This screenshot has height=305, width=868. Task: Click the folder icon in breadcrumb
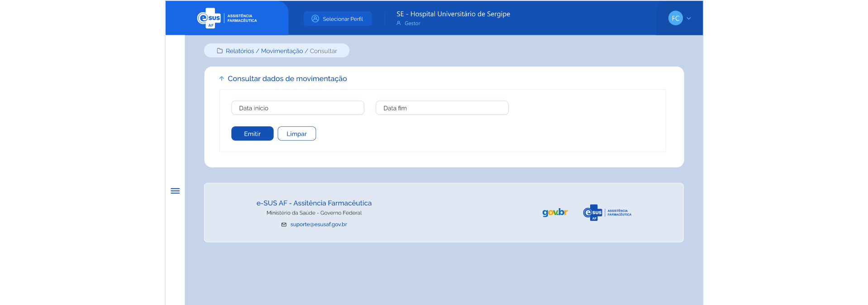(x=220, y=51)
